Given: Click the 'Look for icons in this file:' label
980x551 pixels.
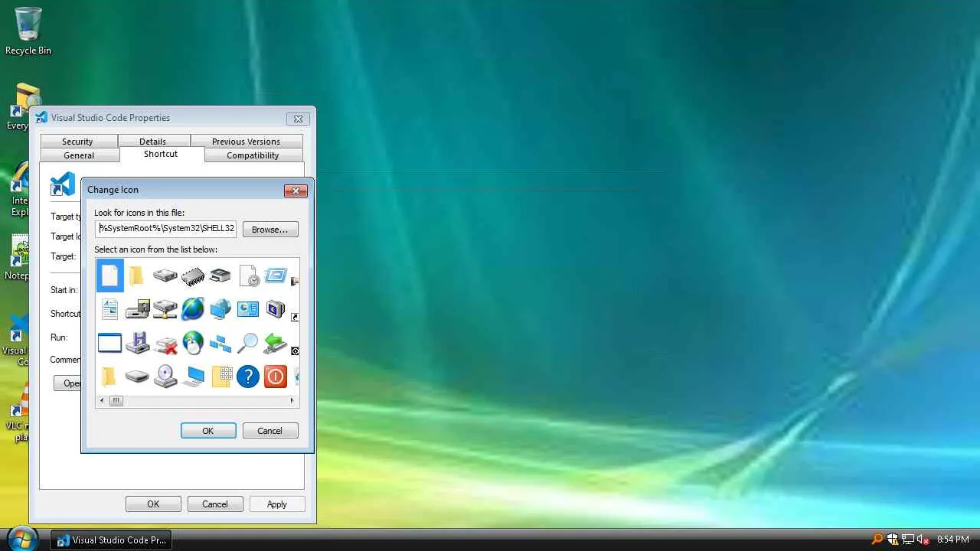Looking at the screenshot, I should (x=139, y=213).
